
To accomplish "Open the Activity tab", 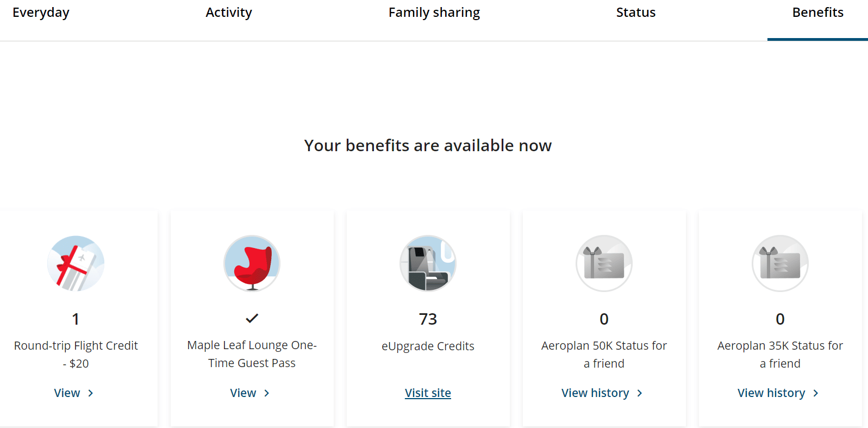I will (229, 13).
